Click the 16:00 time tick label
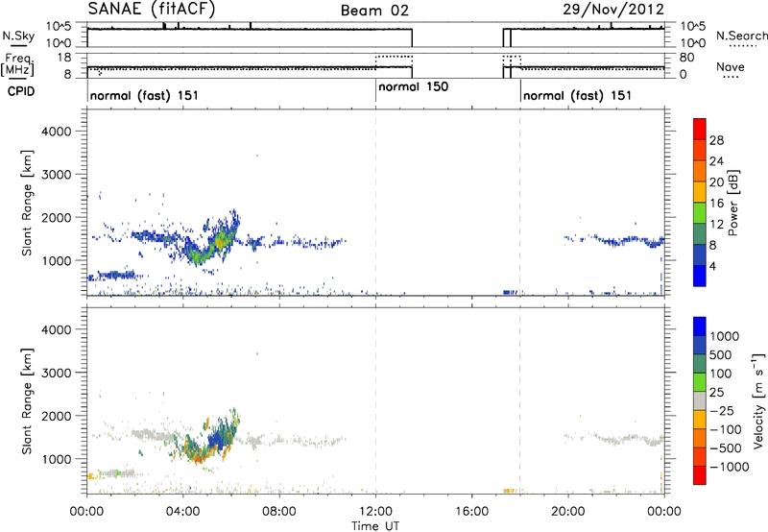The height and width of the screenshot is (532, 768). 471,512
